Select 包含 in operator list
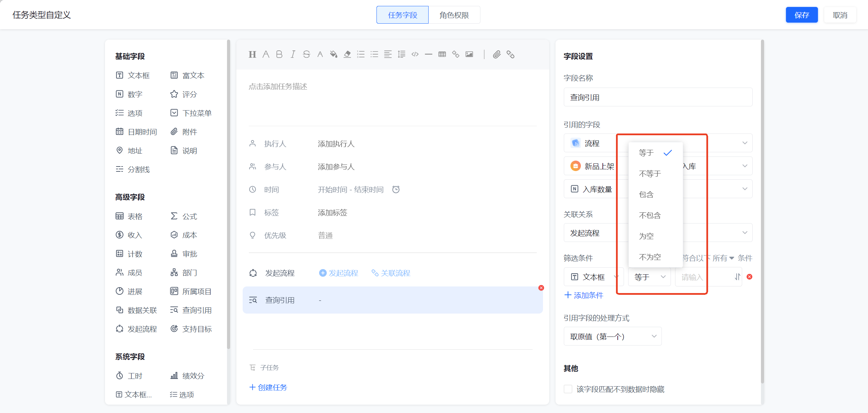Screen dimensions: 868x413 click(656, 194)
